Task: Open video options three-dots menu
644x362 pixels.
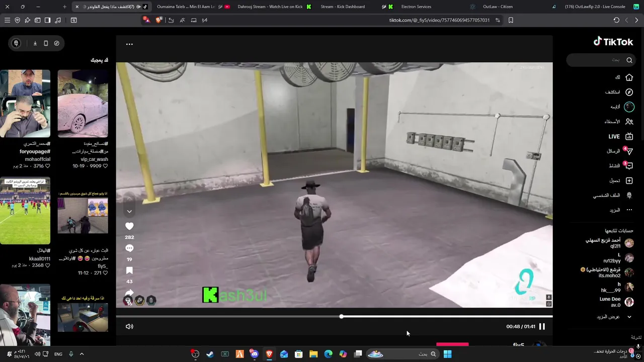Action: 129,44
